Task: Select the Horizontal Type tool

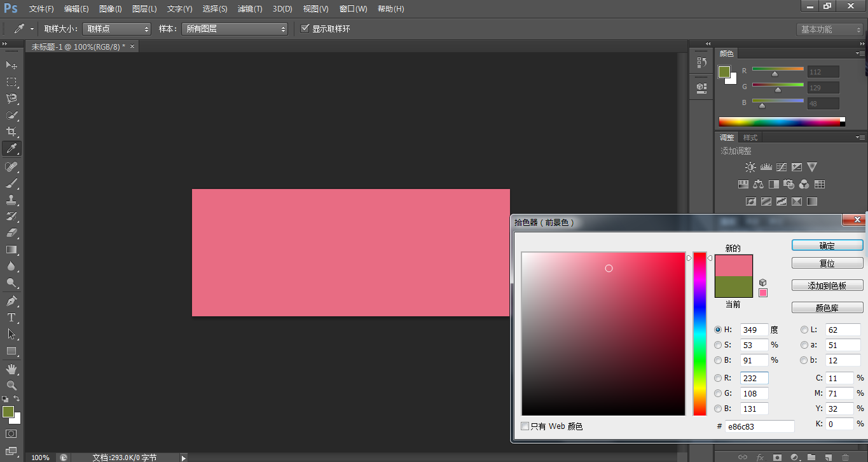Action: [11, 318]
